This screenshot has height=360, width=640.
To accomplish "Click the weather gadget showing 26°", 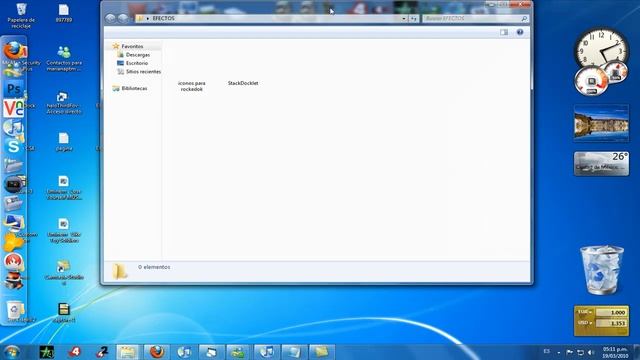I will point(601,164).
